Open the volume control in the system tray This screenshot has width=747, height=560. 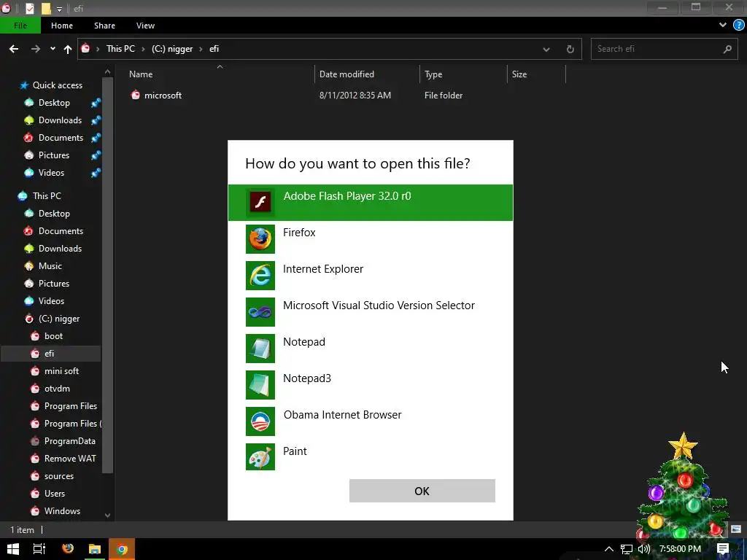click(x=643, y=549)
